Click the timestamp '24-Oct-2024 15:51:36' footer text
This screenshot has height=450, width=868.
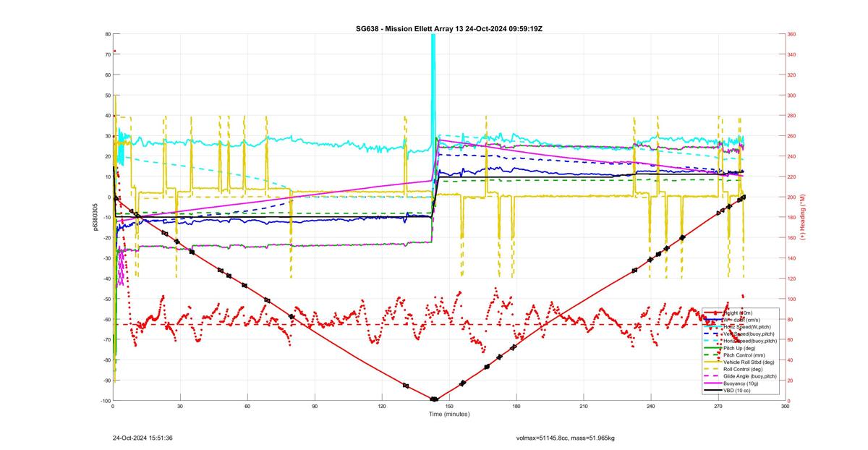(142, 438)
